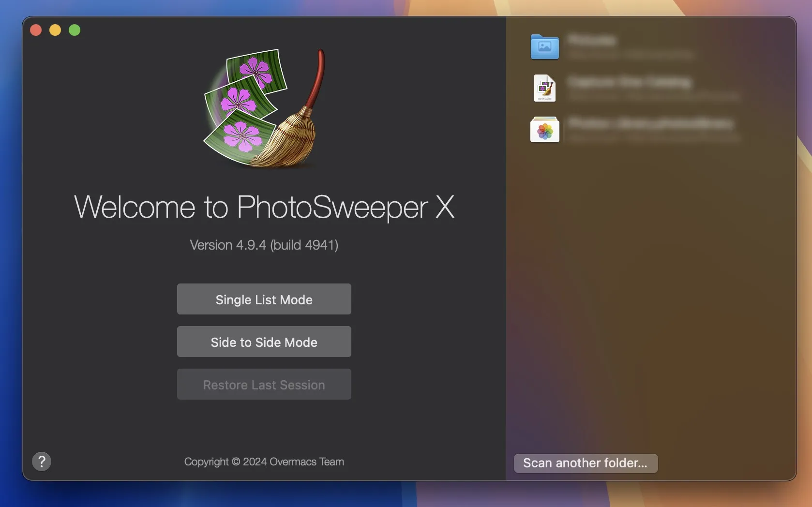812x507 pixels.
Task: Zoom the window with the green button
Action: (75, 30)
